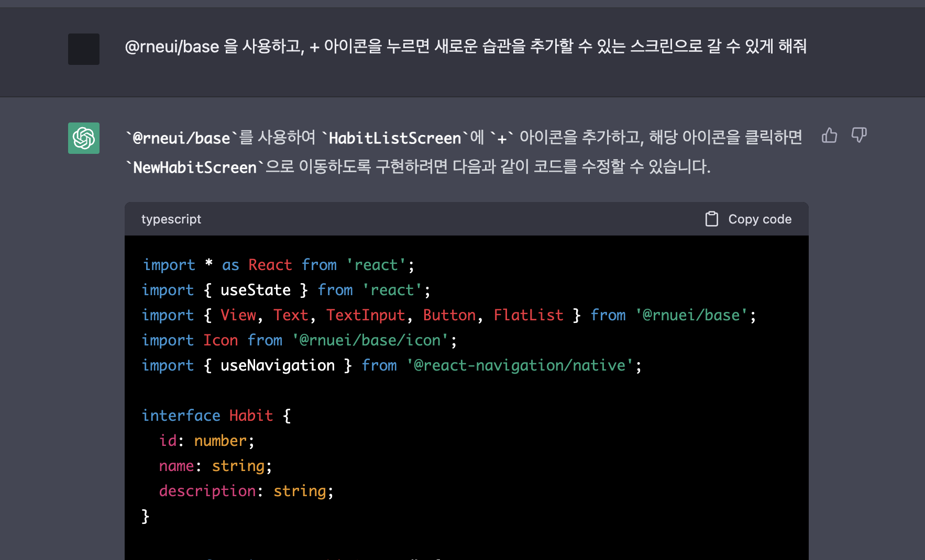Click the 'interface Habit {' line

click(x=216, y=416)
